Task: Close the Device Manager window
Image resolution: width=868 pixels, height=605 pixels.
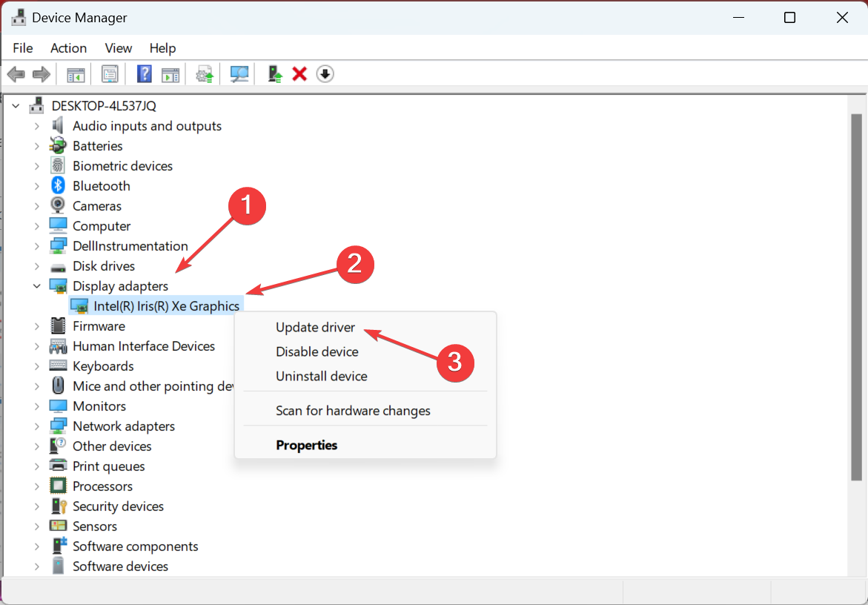Action: tap(842, 18)
